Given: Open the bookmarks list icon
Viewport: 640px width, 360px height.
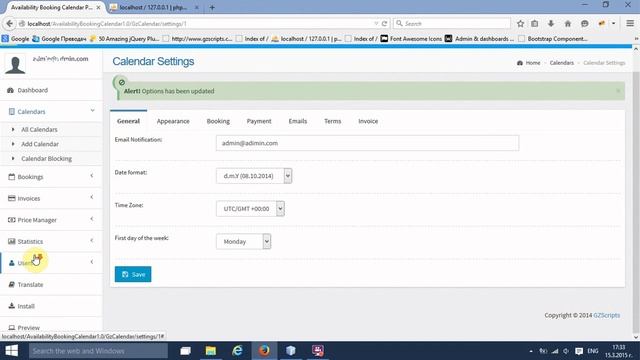Looking at the screenshot, I should (535, 24).
